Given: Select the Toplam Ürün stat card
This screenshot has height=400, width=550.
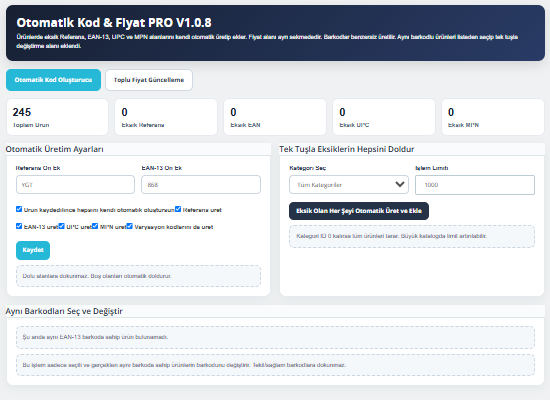Looking at the screenshot, I should click(x=58, y=117).
